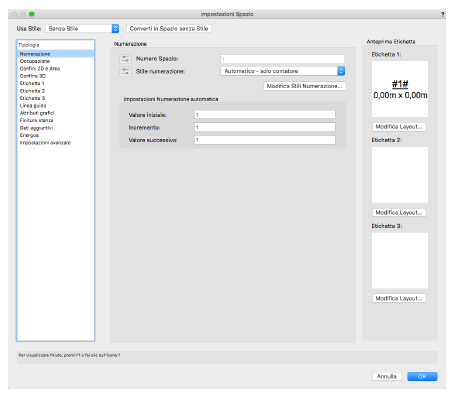Click Modifica Layout under Etichetta 1
This screenshot has width=452, height=395.
pos(399,127)
